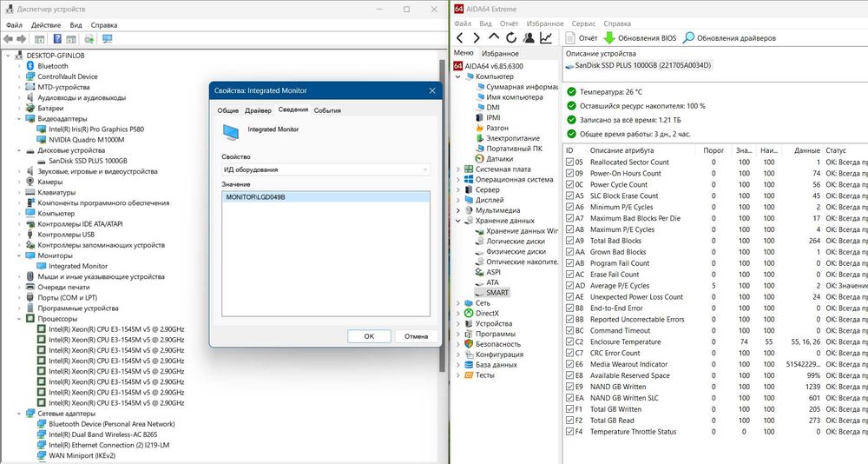Select NVIDIA Quadro M1000M adapter
This screenshot has width=868, height=464.
(x=86, y=140)
